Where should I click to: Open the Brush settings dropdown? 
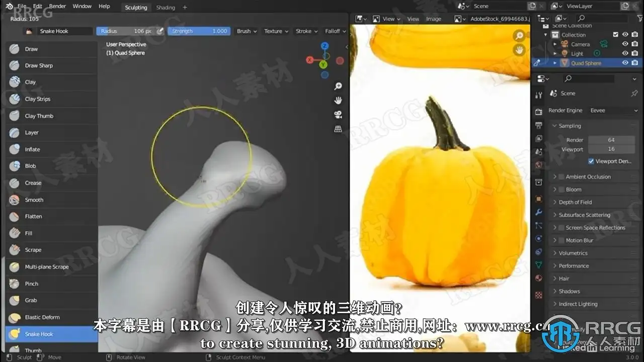click(247, 31)
